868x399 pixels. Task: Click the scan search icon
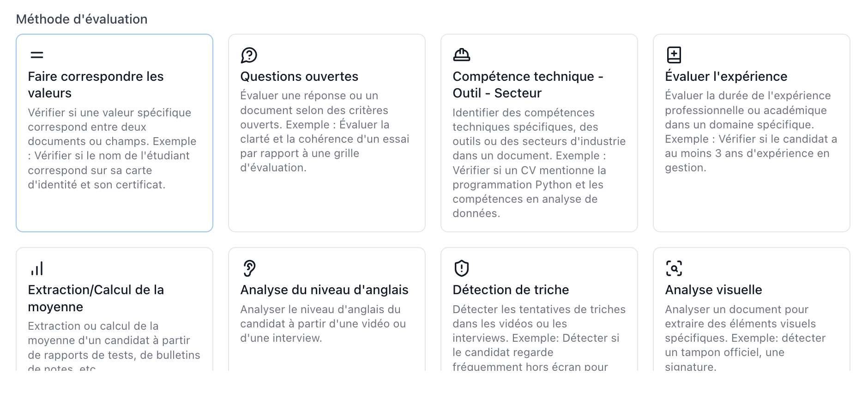(674, 268)
